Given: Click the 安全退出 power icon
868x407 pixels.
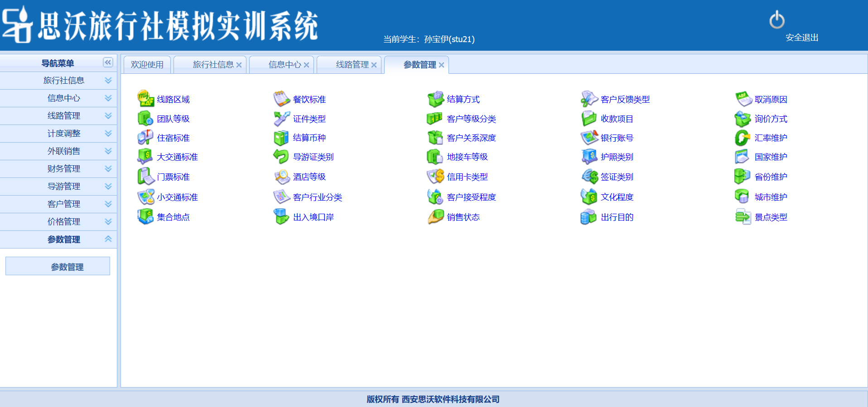Looking at the screenshot, I should (776, 20).
